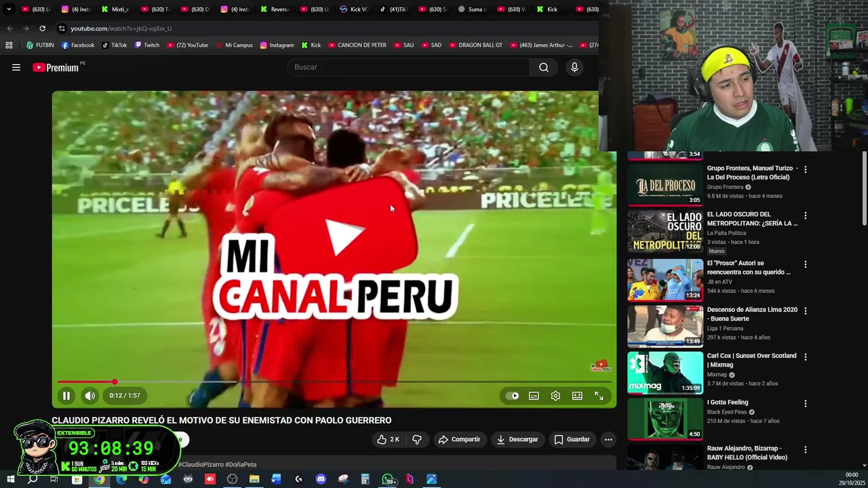Open the Windows Start menu
The image size is (868, 488).
pos(11,479)
